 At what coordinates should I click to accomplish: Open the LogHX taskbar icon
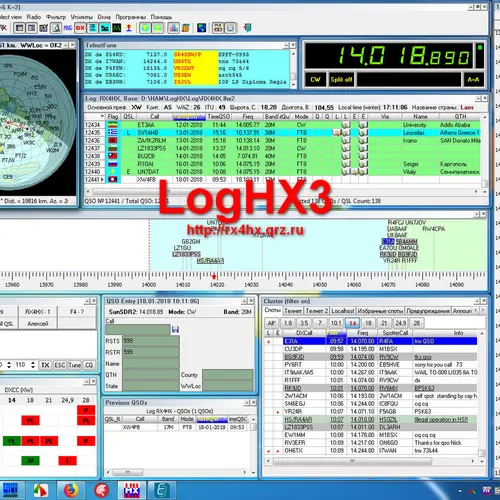click(132, 490)
